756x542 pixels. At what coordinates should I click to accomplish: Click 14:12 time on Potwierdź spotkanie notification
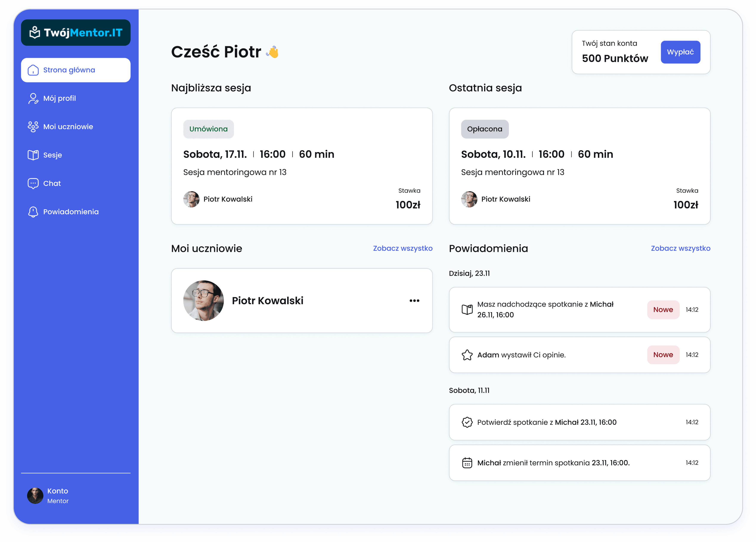[692, 422]
